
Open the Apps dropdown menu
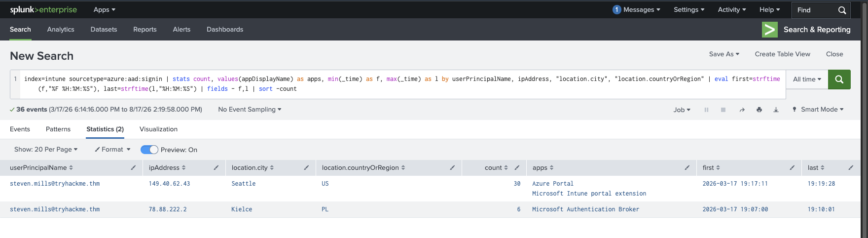click(x=105, y=10)
